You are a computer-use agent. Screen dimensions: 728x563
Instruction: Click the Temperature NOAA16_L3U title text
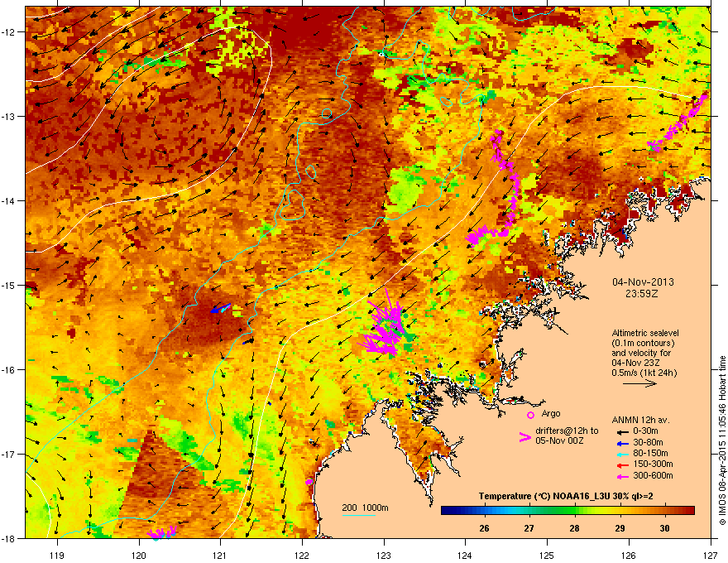click(x=566, y=496)
